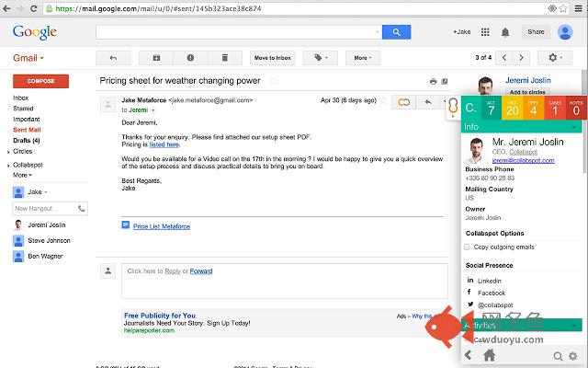The image size is (588, 368).
Task: Open the Chrome hamburger menu
Action: pos(579,8)
